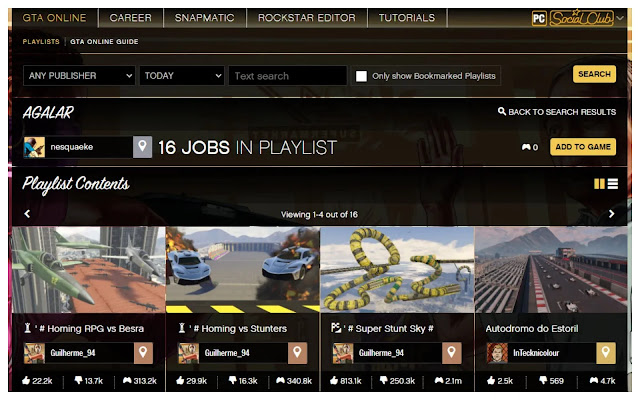Open Guilherme_94 avatar under Homing RPG vs Besra
Viewport: 640px width, 400px height.
(x=34, y=353)
